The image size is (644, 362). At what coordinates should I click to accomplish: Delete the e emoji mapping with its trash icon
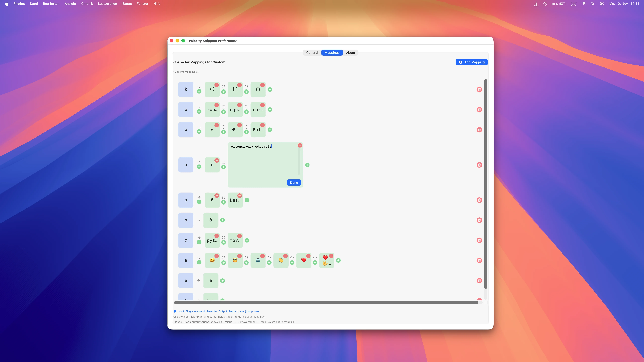[x=479, y=260]
